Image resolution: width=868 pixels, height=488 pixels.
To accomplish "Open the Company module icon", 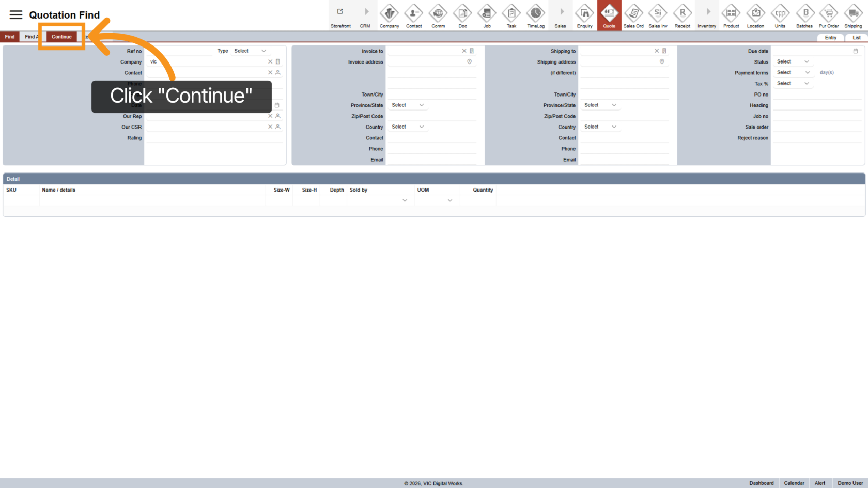I will coord(389,15).
